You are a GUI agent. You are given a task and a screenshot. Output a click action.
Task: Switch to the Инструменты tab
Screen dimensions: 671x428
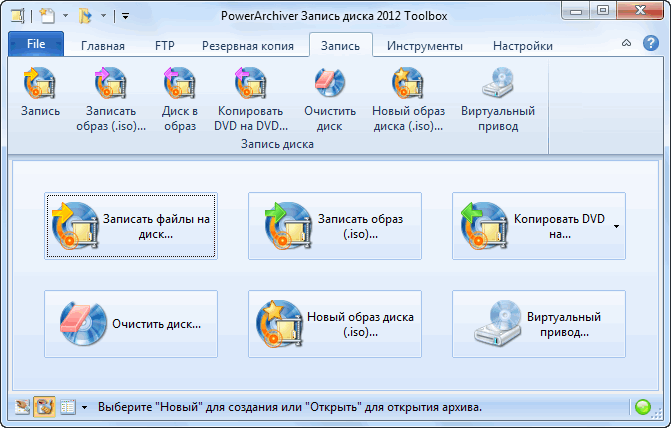(x=425, y=46)
